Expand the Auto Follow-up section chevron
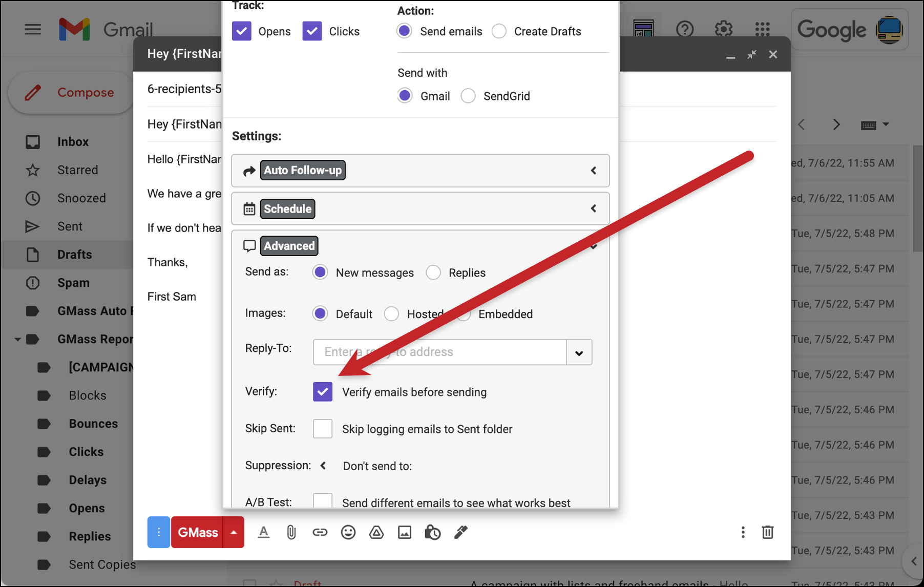 (x=594, y=171)
